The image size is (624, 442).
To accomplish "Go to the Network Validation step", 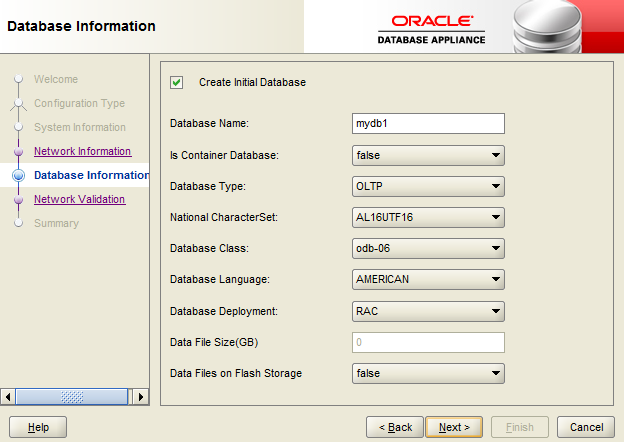I will tap(80, 199).
